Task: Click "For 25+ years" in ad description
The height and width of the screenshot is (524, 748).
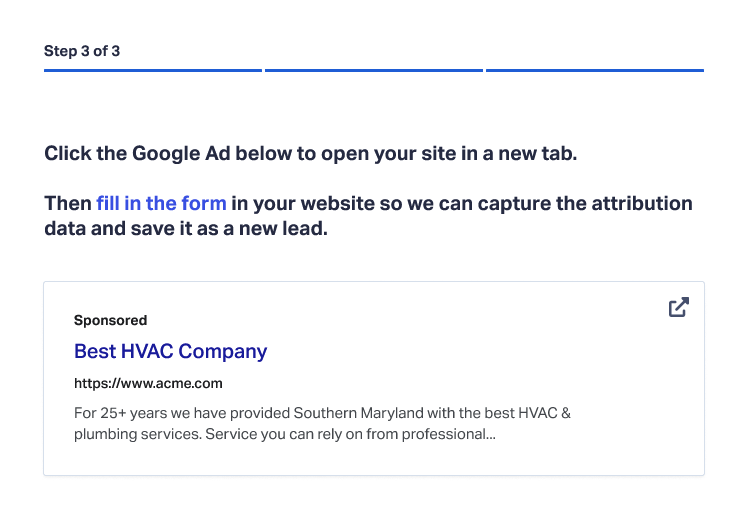Action: pos(120,413)
